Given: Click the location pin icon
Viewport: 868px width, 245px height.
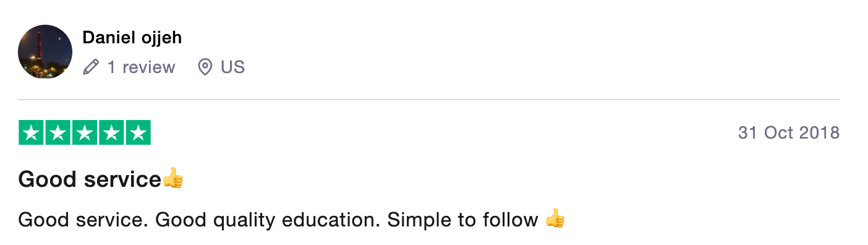Looking at the screenshot, I should tap(205, 67).
